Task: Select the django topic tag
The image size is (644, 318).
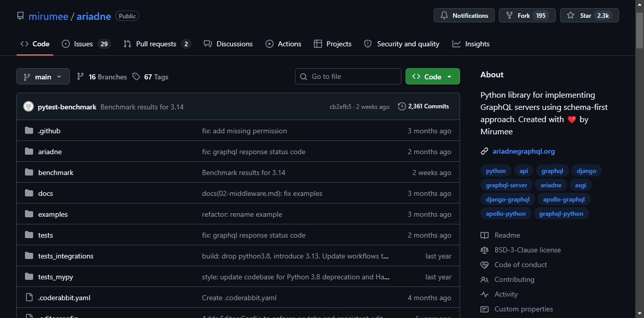Action: coord(586,171)
